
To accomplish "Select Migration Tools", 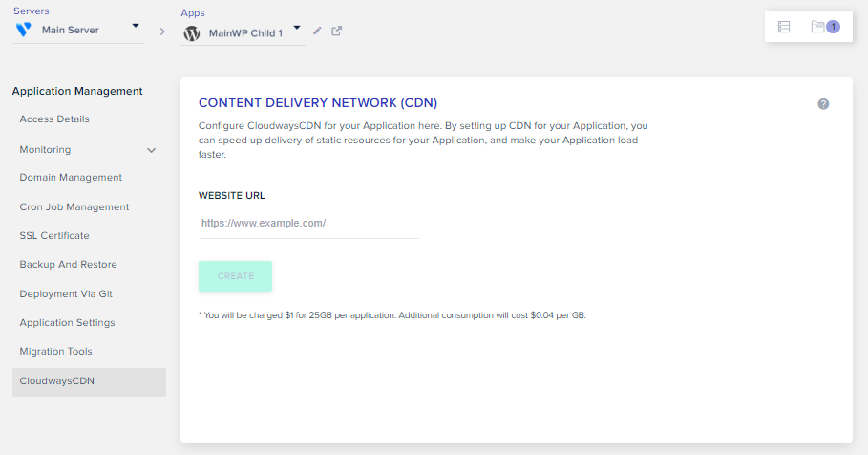I will click(56, 352).
